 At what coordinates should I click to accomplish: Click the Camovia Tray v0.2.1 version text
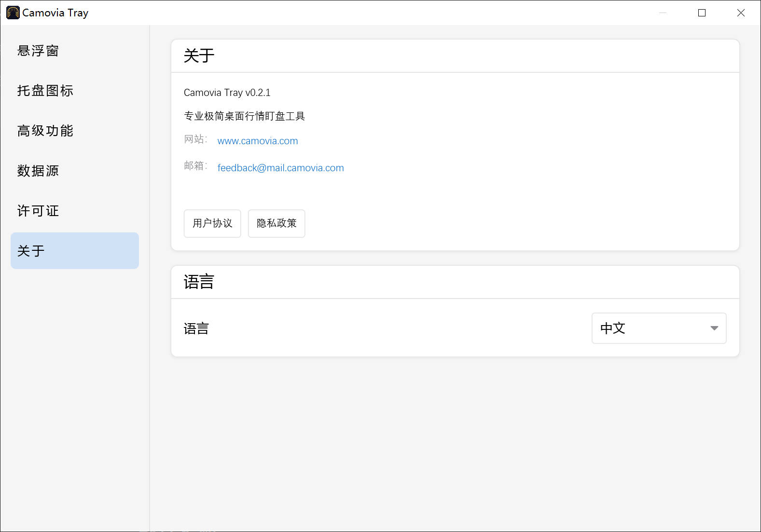coord(227,93)
